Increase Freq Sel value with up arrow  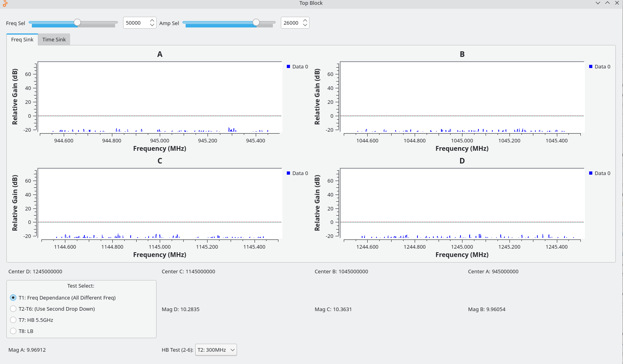(x=152, y=20)
